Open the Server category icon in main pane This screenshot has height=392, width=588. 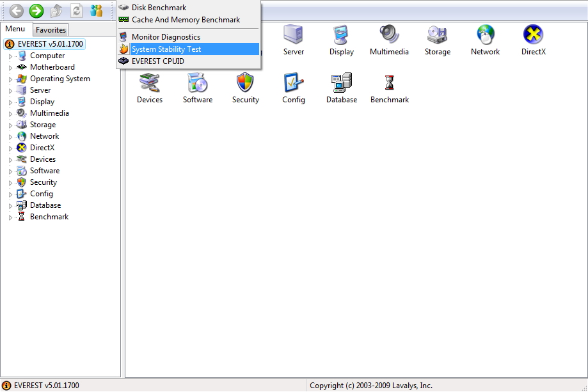[293, 35]
